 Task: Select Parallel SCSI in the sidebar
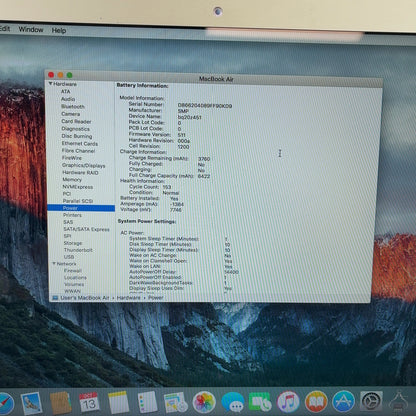[x=78, y=201]
